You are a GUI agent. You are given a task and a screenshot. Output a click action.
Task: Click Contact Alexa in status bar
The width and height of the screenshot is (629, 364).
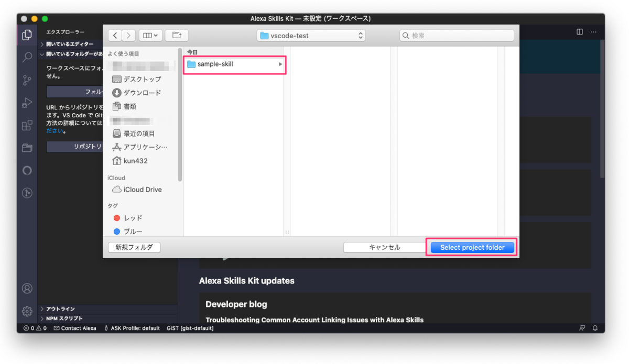[75, 328]
